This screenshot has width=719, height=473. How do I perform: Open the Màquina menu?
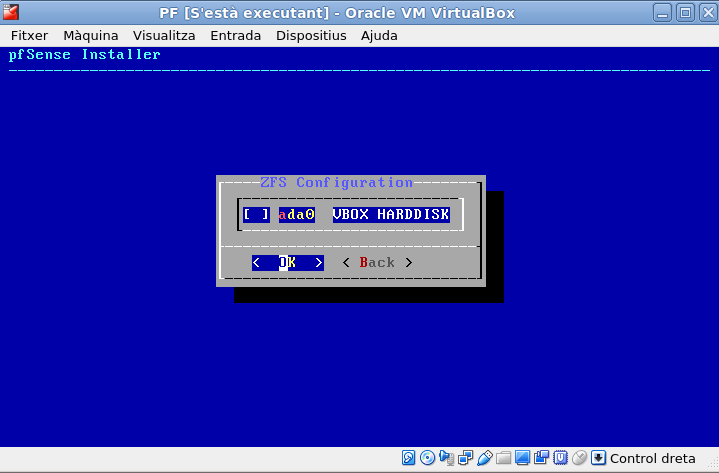point(91,36)
